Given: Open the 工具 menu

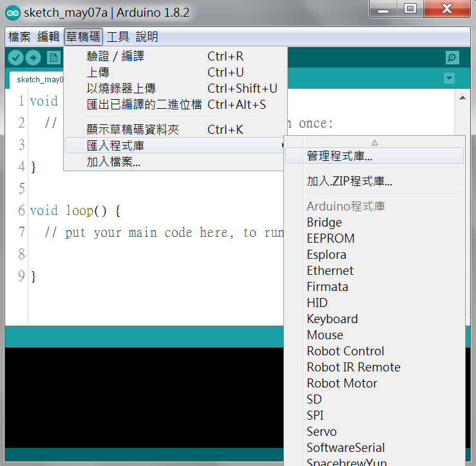Looking at the screenshot, I should (118, 37).
